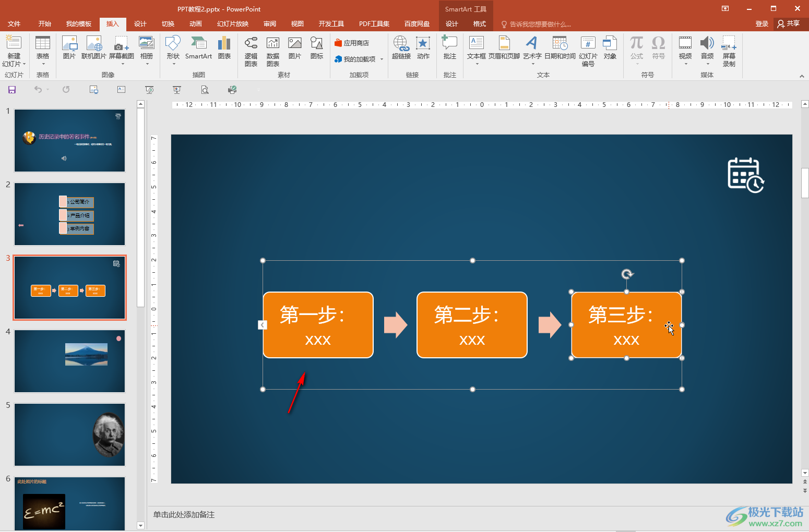This screenshot has width=809, height=532.
Task: Open the Baidu Netdisk (百度网盘) tab
Action: pyautogui.click(x=417, y=24)
